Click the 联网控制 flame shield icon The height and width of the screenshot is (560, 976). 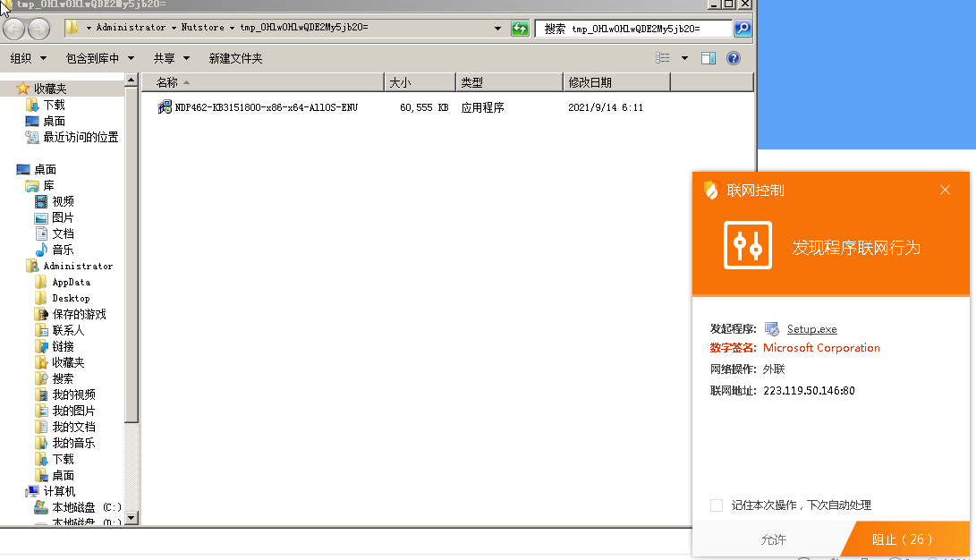(711, 190)
